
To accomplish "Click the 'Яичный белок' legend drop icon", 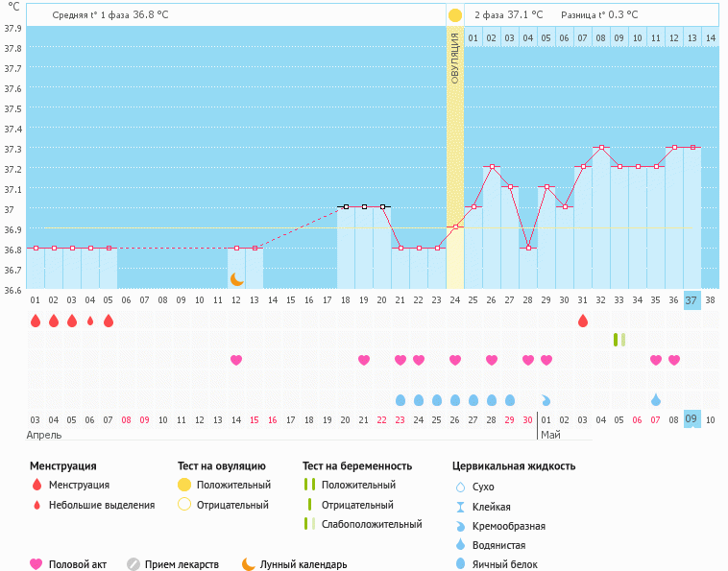I will tap(460, 564).
